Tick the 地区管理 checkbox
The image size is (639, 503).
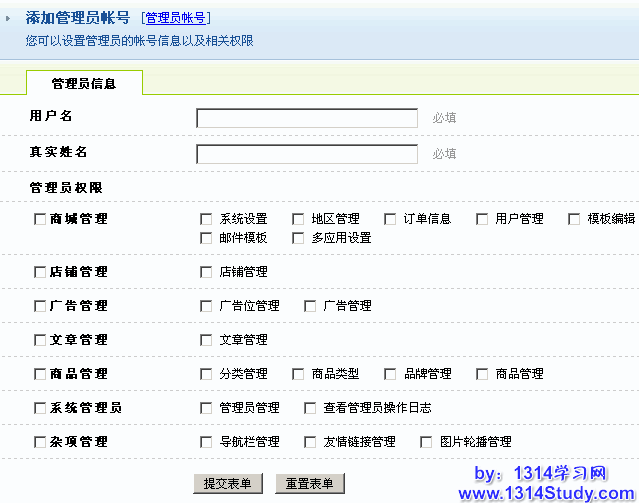pyautogui.click(x=298, y=219)
